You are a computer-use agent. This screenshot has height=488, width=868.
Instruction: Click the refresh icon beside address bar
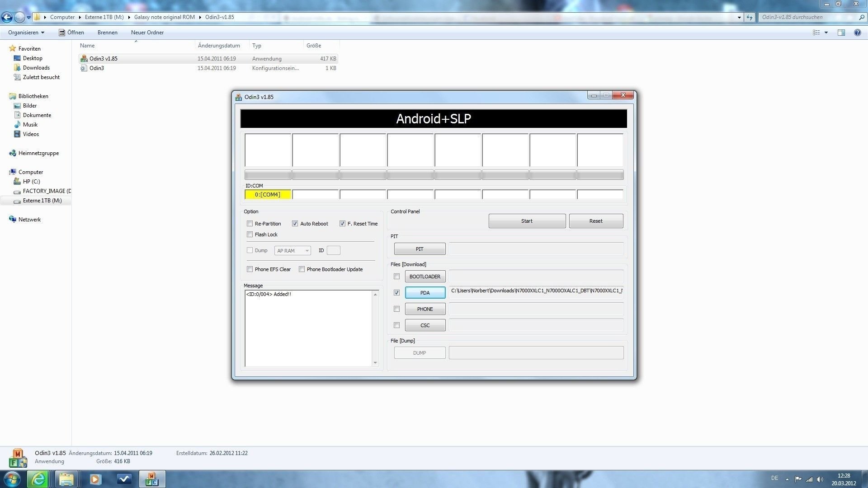click(x=750, y=17)
